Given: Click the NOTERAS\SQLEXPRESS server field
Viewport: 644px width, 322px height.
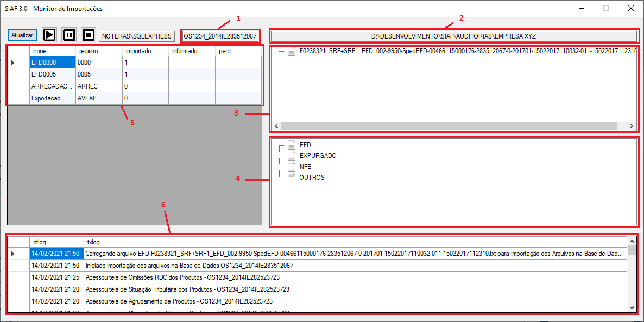Looking at the screenshot, I should tap(136, 36).
